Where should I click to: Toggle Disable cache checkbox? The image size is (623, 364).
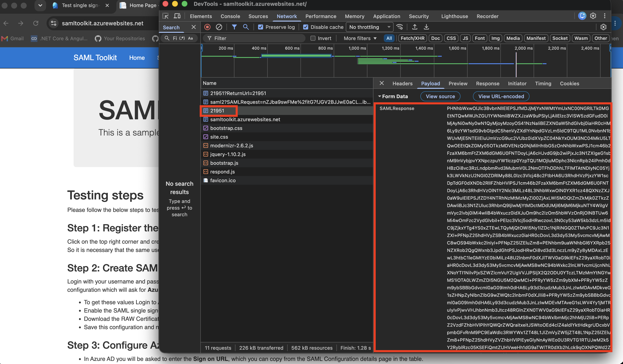(305, 27)
